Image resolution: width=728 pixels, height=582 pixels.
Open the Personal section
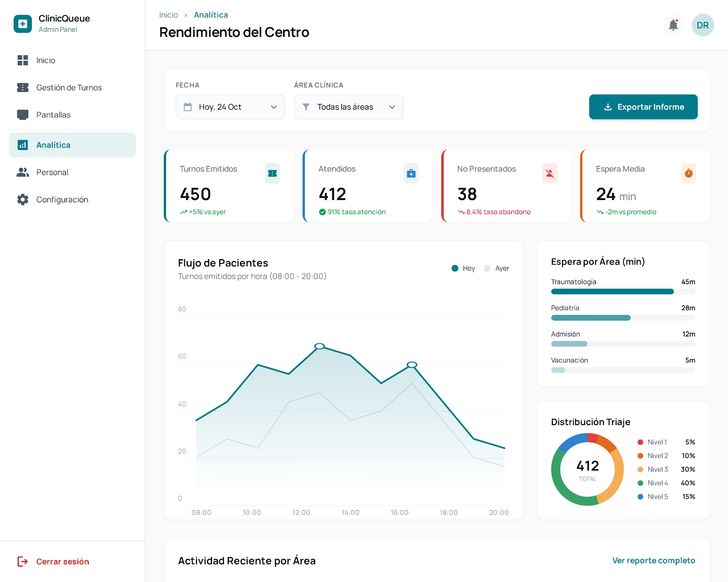pos(72,172)
